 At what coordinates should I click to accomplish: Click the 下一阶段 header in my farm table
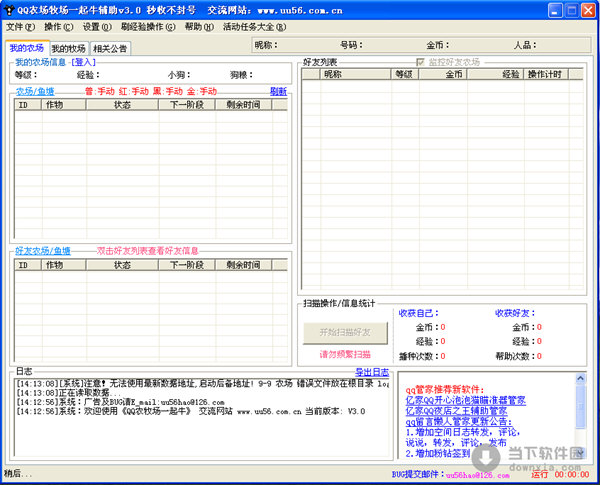(187, 105)
